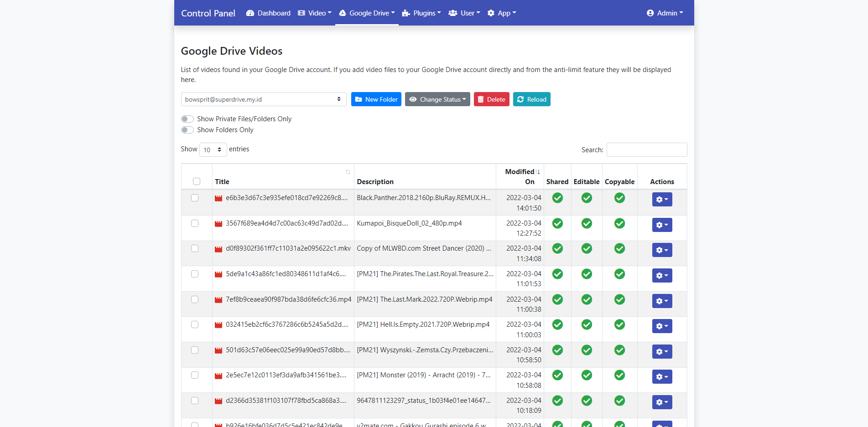The image size is (868, 427).
Task: Click the Copyable check for Hell.Is.Empty row
Action: [619, 324]
